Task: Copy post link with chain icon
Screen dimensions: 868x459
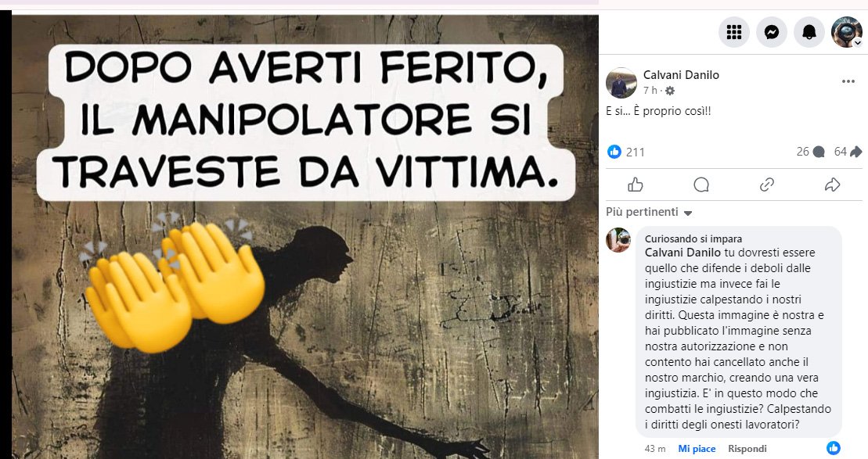Action: coord(767,185)
